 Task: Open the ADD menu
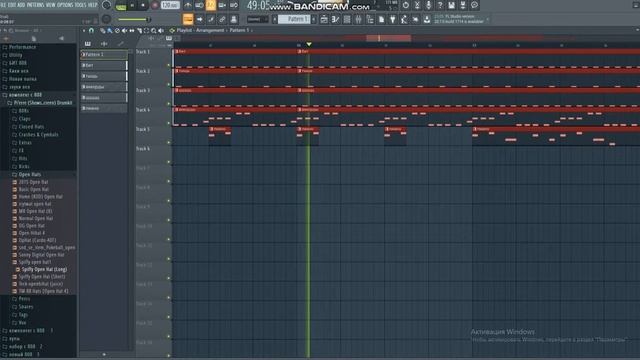pos(20,5)
